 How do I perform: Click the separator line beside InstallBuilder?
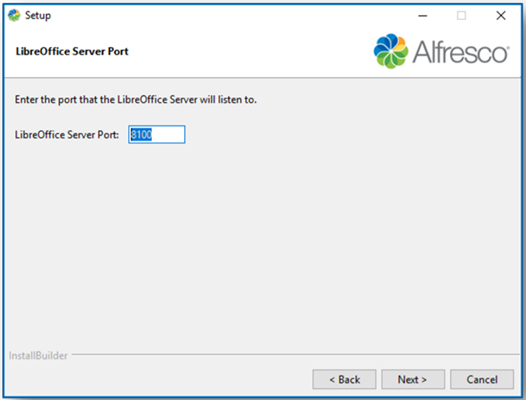(295, 354)
